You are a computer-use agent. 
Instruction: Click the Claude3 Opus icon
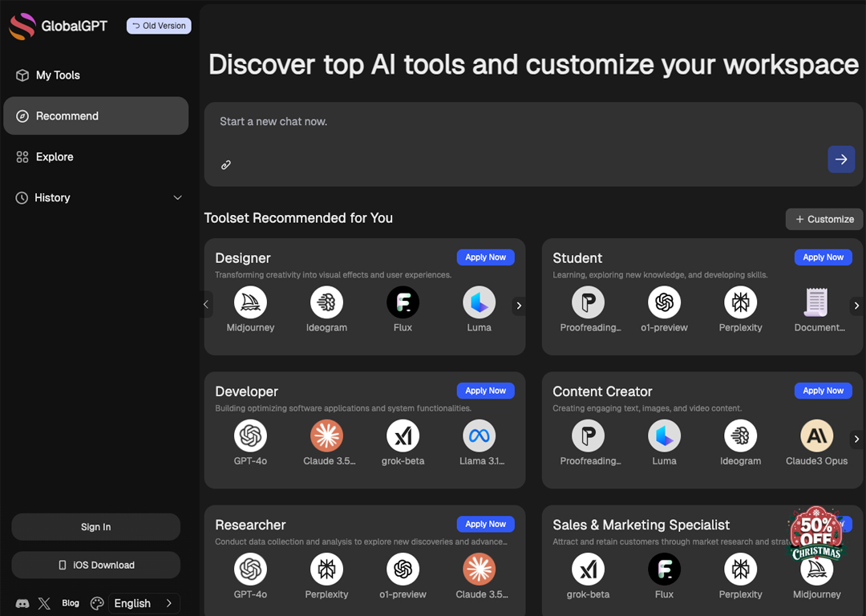816,436
